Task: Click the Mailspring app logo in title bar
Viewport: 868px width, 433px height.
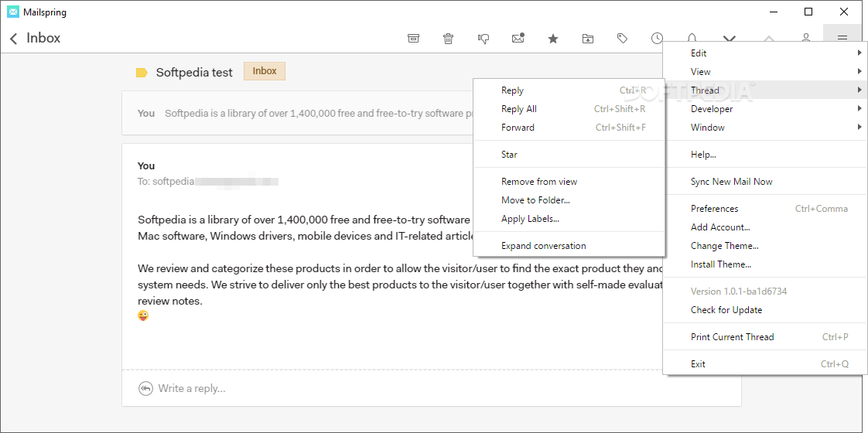Action: (x=12, y=12)
